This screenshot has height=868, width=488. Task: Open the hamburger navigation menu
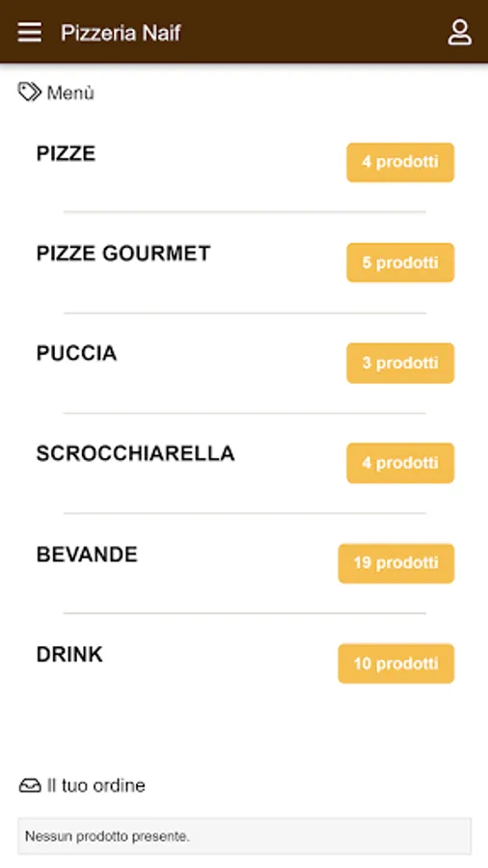[x=29, y=32]
